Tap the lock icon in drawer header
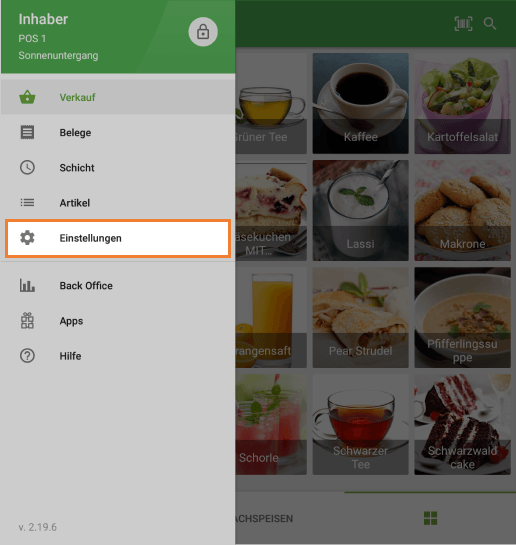The image size is (516, 545). point(203,32)
